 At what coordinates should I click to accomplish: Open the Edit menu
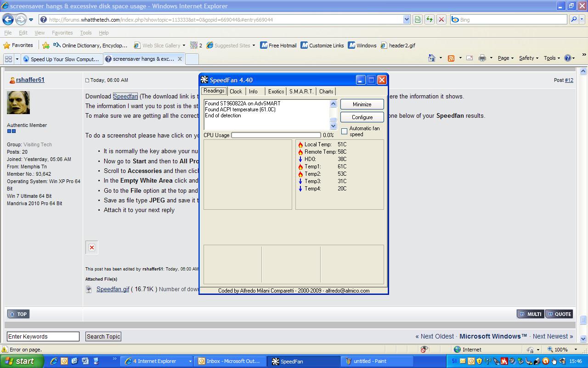point(23,33)
